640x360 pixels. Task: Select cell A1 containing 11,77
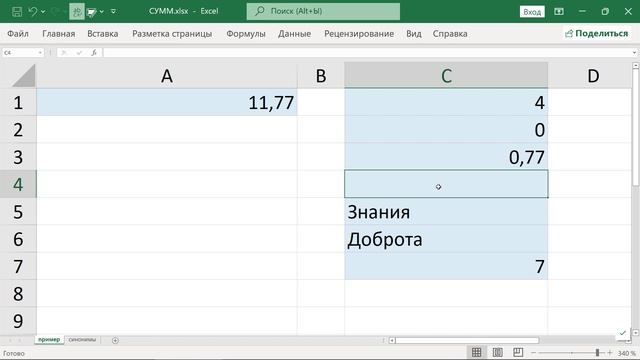click(x=167, y=102)
